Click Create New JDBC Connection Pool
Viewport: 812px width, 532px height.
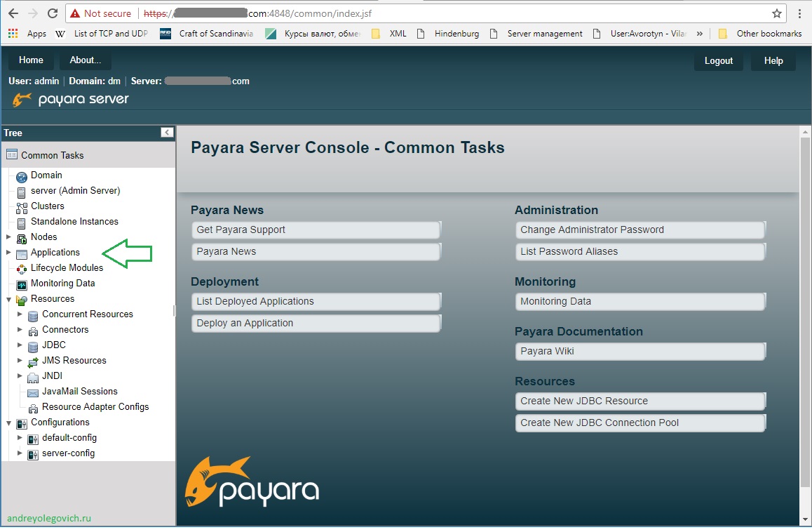(x=640, y=423)
